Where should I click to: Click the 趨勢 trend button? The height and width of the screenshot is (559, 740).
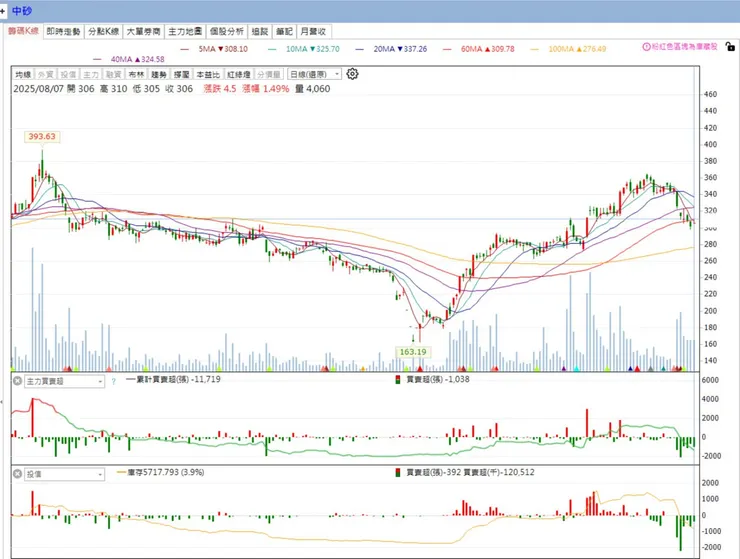(159, 75)
